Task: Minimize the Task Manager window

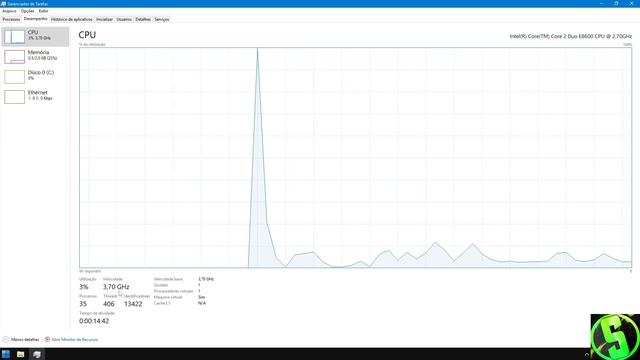Action: pyautogui.click(x=602, y=3)
